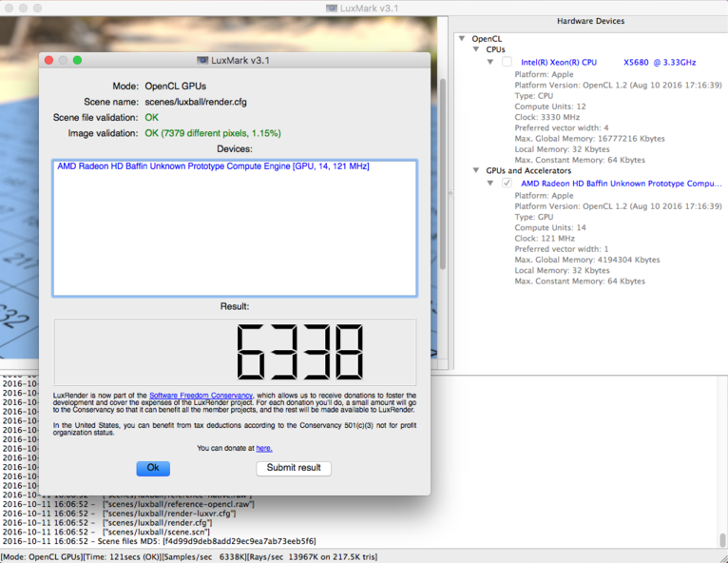The height and width of the screenshot is (563, 728).
Task: Collapse the Intel Xeon CPU details
Action: coord(490,62)
